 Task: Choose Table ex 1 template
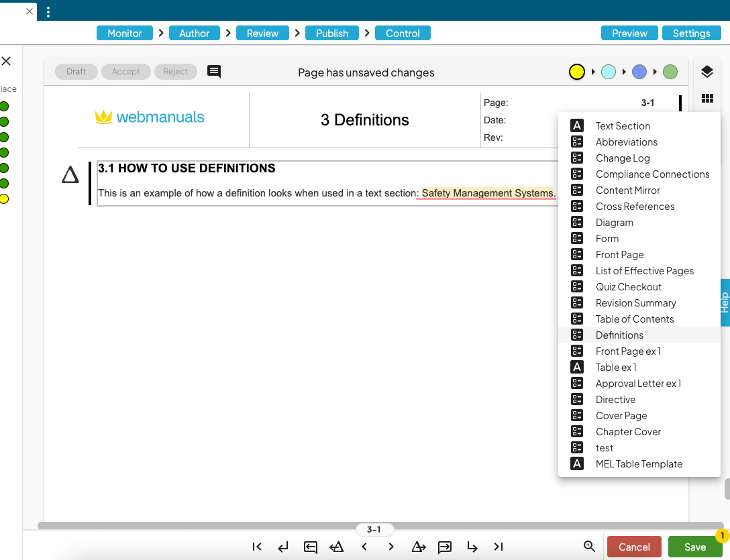[639, 368]
